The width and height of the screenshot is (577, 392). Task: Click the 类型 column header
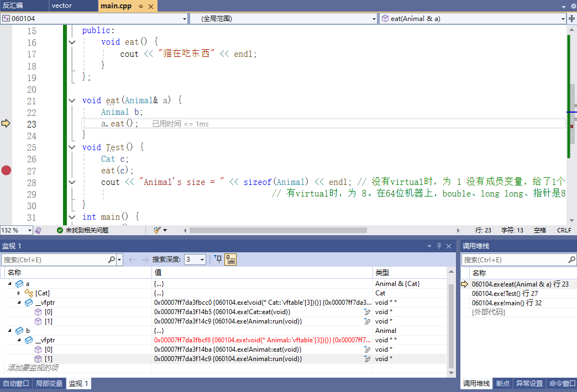point(410,273)
